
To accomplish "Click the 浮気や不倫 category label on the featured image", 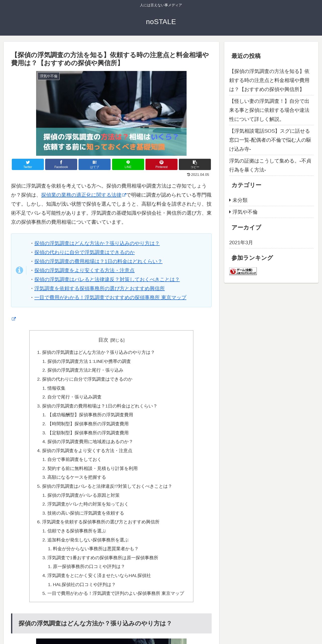I will tap(49, 76).
